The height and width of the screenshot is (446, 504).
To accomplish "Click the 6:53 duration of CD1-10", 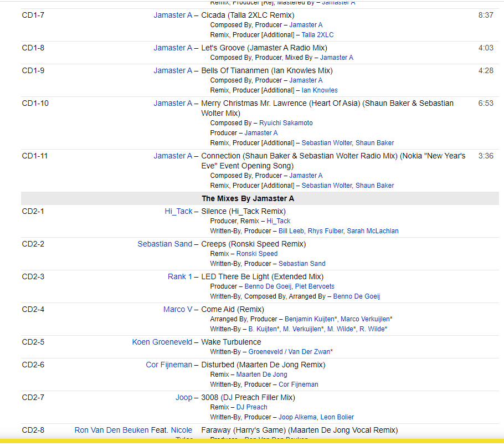I will pyautogui.click(x=486, y=103).
